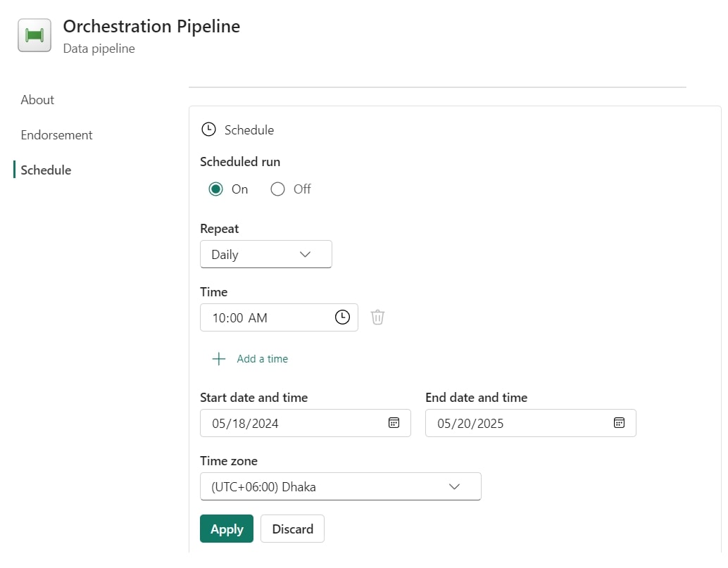Apply the schedule settings
This screenshot has height=568, width=728.
coord(226,529)
